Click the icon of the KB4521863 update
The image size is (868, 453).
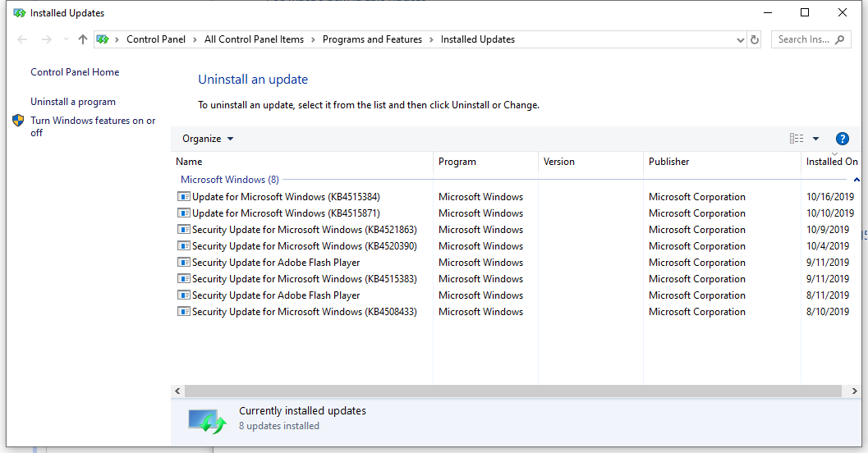(x=183, y=229)
